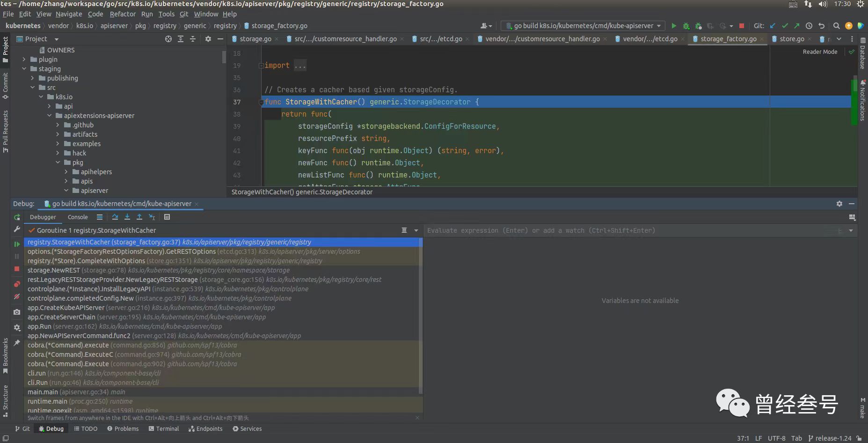The width and height of the screenshot is (868, 443).
Task: Resume program with green play-bar icon
Action: pos(17,244)
